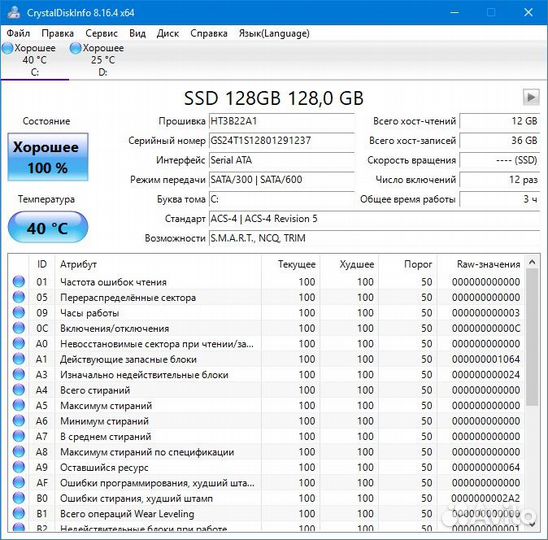Click the total host reads value 12 GB
This screenshot has width=548, height=540.
click(x=500, y=121)
